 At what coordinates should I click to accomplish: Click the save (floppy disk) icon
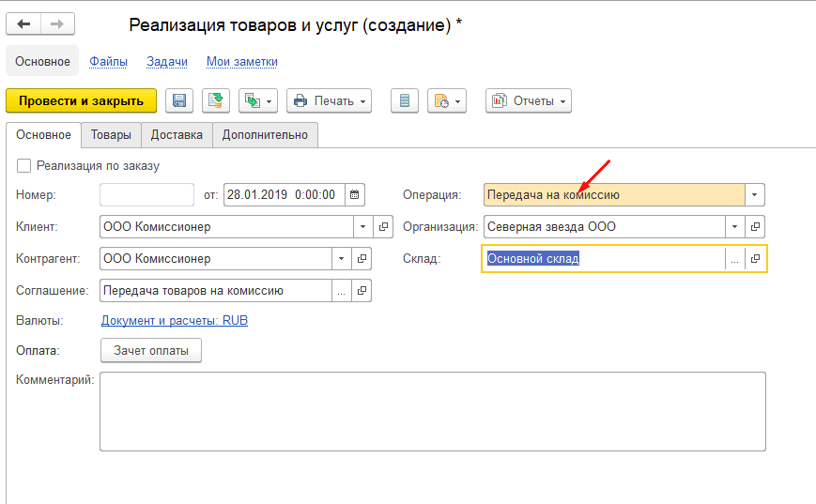[x=179, y=100]
